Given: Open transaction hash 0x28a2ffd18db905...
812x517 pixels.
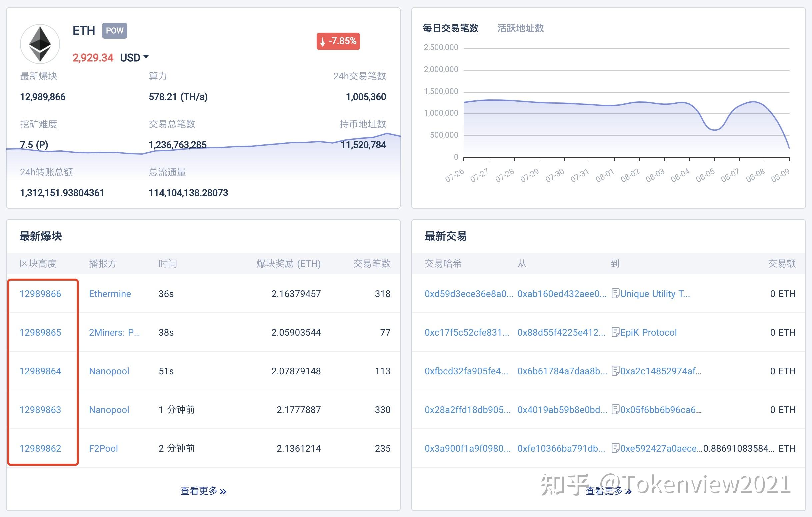Looking at the screenshot, I should coord(467,410).
